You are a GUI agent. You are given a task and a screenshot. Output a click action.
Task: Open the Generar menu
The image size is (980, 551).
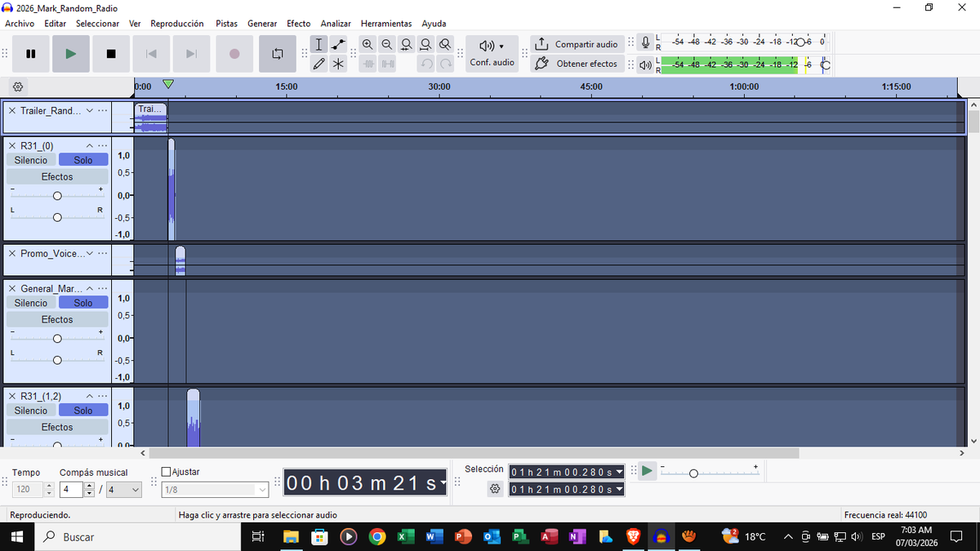(x=262, y=24)
